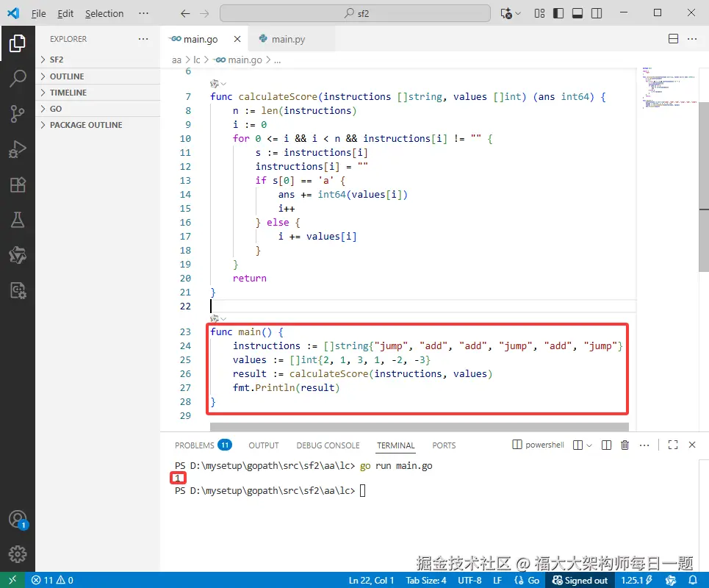The image size is (709, 588).
Task: Open the Run and Debug view
Action: pos(17,148)
